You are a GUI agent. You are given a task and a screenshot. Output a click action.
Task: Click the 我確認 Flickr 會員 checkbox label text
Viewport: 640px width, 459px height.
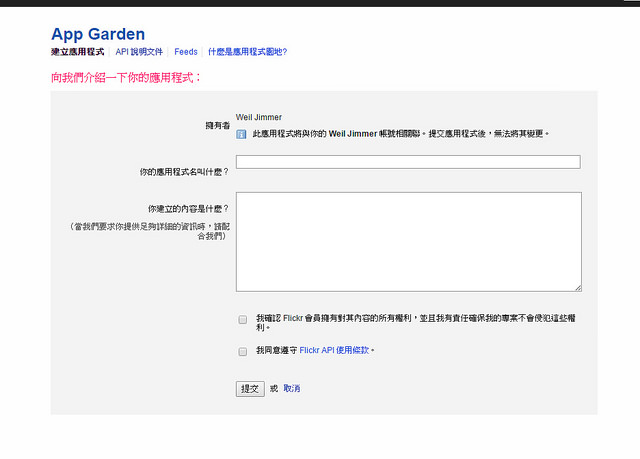(400, 317)
